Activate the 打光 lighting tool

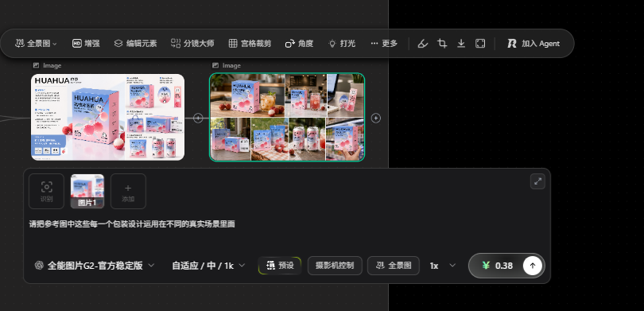pyautogui.click(x=342, y=44)
